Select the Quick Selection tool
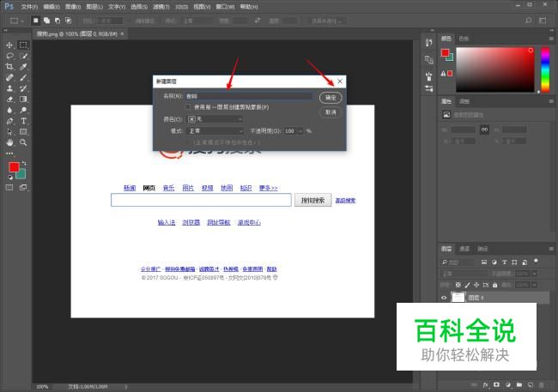The height and width of the screenshot is (392, 558). click(x=23, y=56)
